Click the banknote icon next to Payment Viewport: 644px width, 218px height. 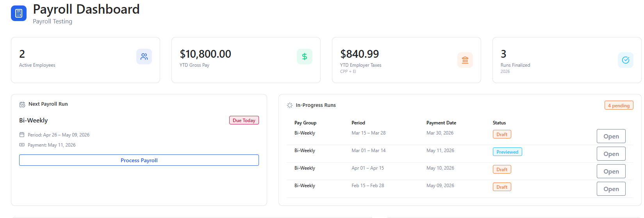pyautogui.click(x=22, y=145)
